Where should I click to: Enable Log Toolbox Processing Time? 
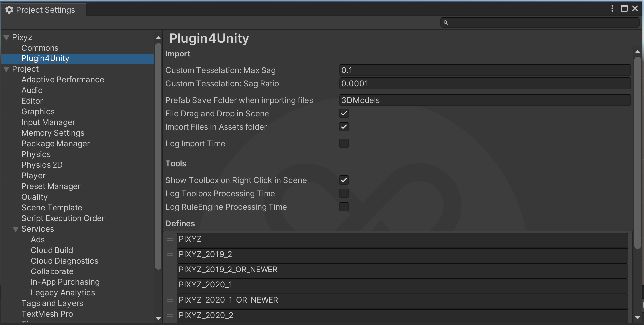click(344, 194)
